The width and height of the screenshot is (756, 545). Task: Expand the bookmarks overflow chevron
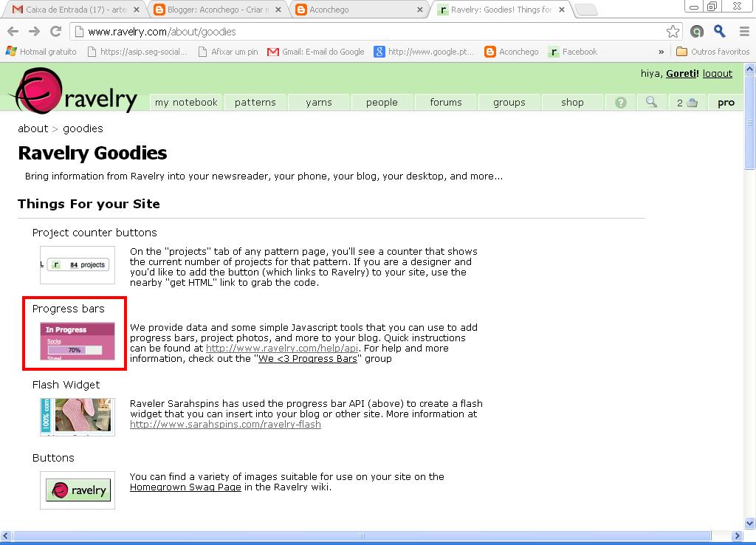coord(661,52)
